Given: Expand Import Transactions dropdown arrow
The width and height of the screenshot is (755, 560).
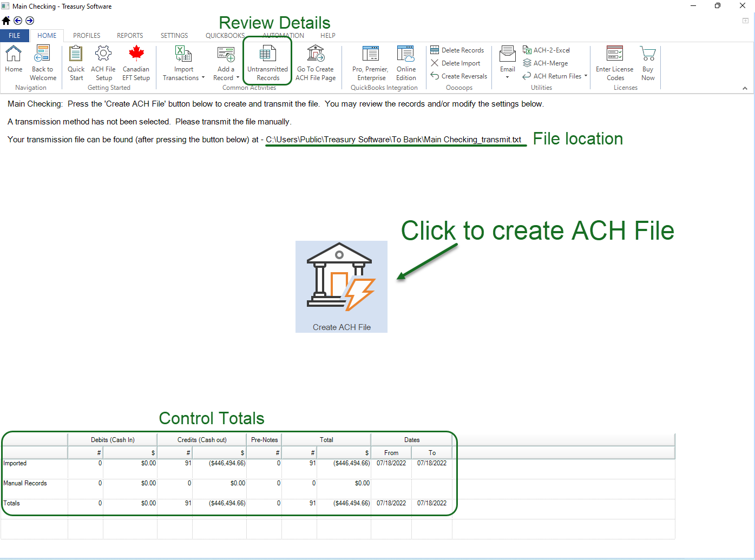Looking at the screenshot, I should [x=203, y=77].
